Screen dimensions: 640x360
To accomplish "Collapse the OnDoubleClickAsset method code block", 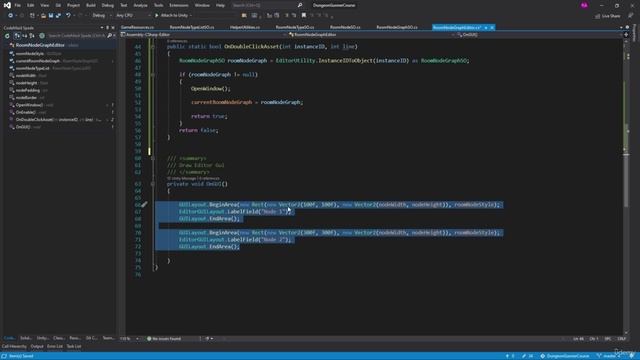I will point(153,47).
